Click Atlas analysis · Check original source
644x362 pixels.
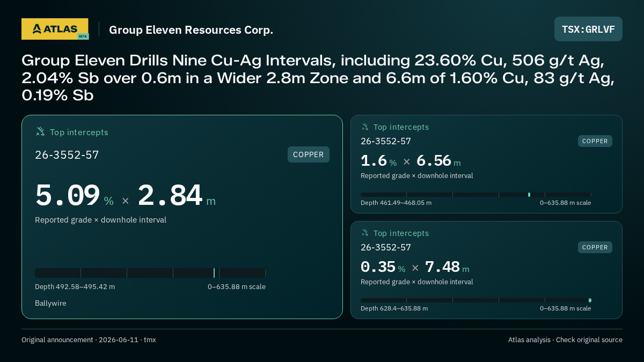click(565, 339)
